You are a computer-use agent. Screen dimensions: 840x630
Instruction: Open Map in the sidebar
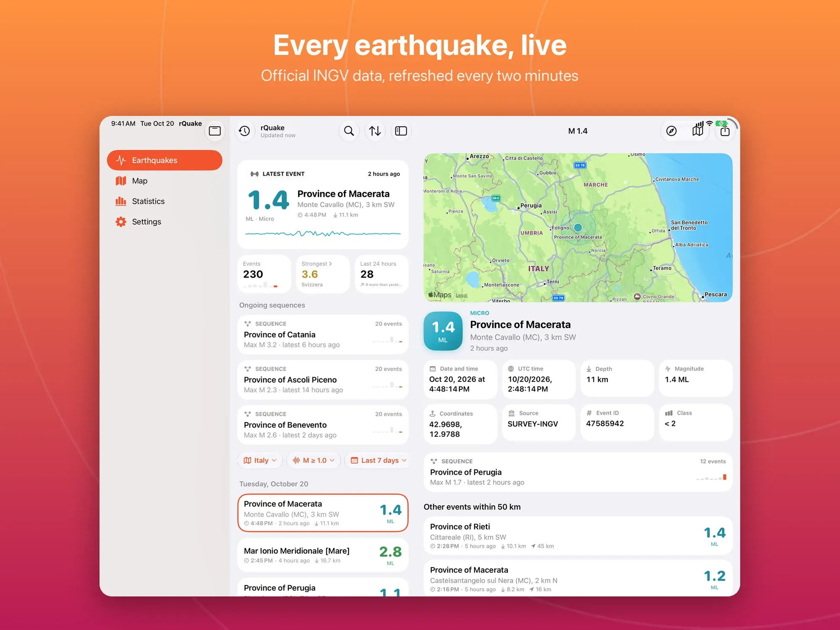(165, 181)
